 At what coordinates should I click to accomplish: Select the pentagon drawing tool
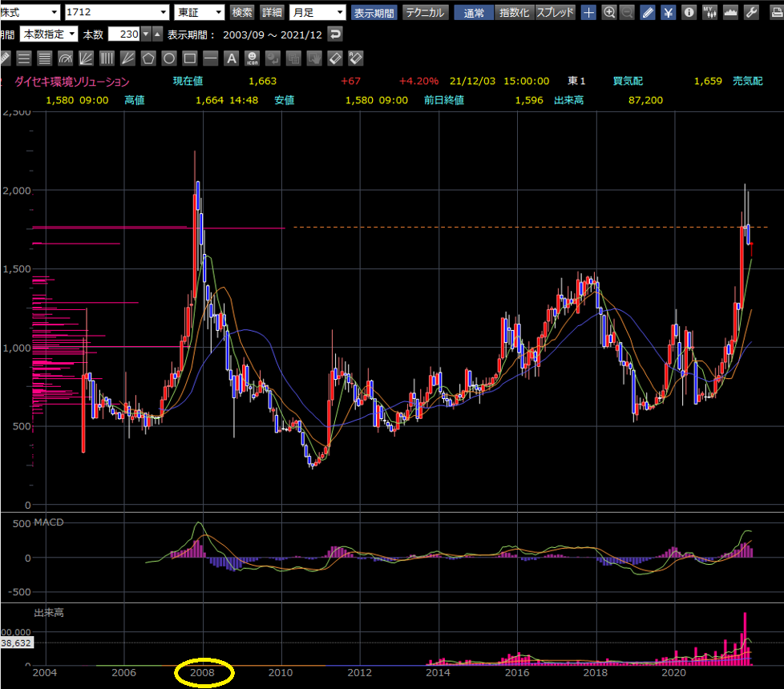pos(148,58)
